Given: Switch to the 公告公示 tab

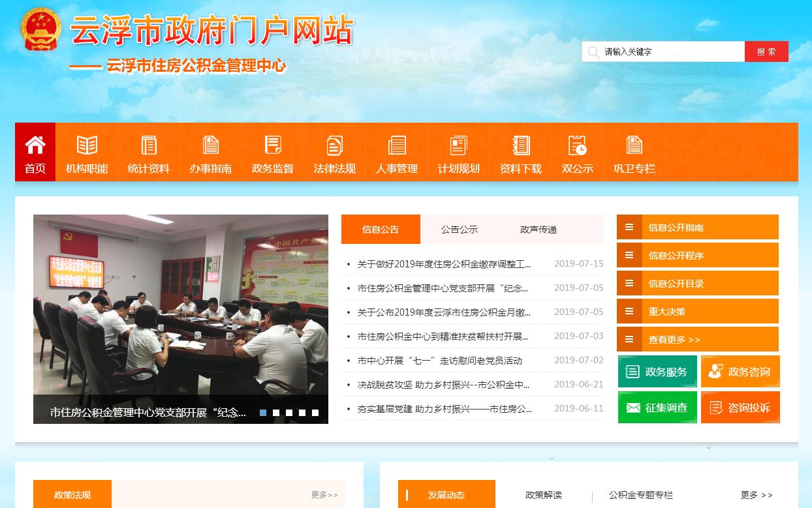Looking at the screenshot, I should coord(459,230).
